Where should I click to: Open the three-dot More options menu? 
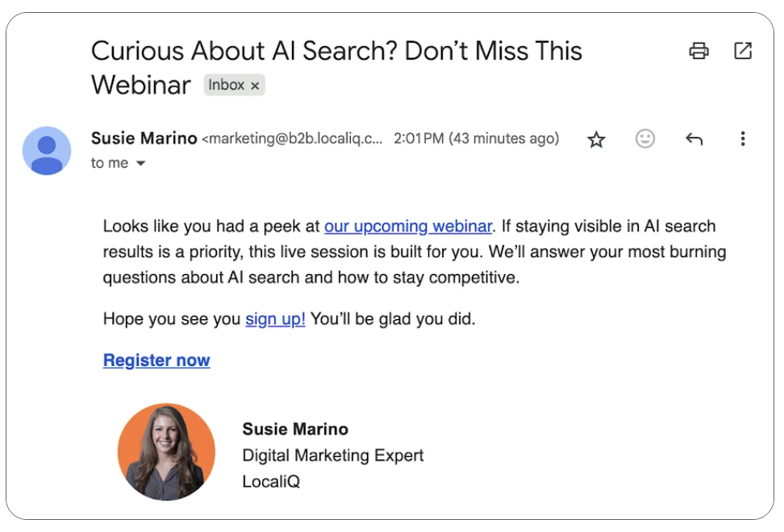pos(743,139)
